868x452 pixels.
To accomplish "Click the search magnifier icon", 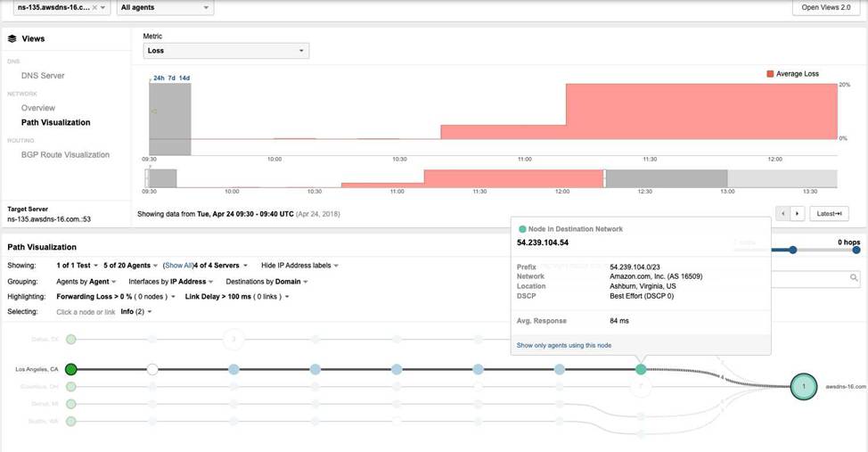I will [x=853, y=279].
